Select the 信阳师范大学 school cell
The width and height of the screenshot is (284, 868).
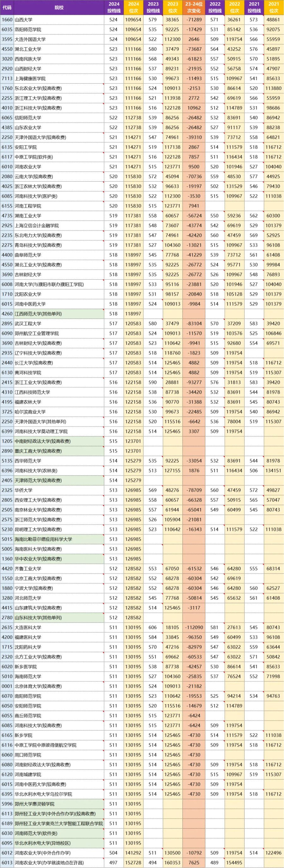(x=59, y=118)
